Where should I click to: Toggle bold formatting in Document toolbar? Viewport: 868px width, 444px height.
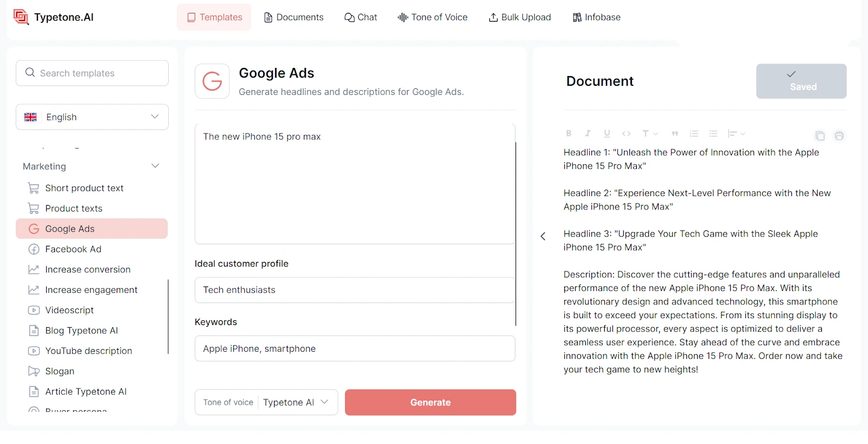click(x=569, y=134)
